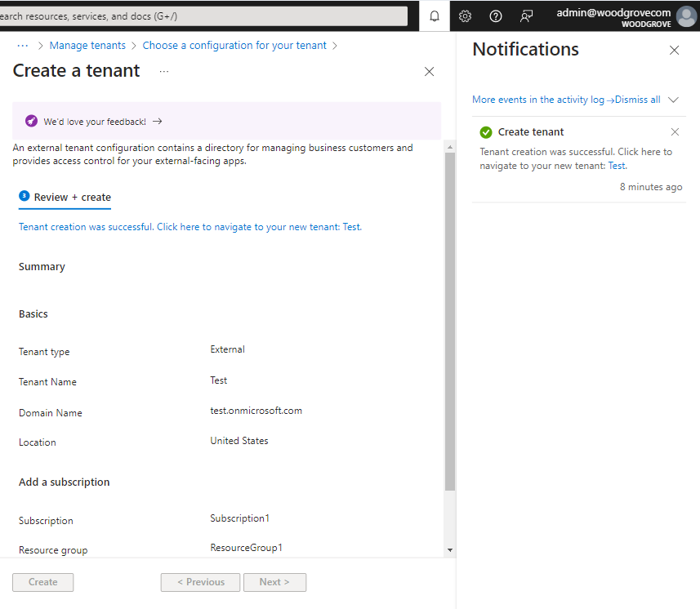Click the Previous button
700x609 pixels.
200,582
